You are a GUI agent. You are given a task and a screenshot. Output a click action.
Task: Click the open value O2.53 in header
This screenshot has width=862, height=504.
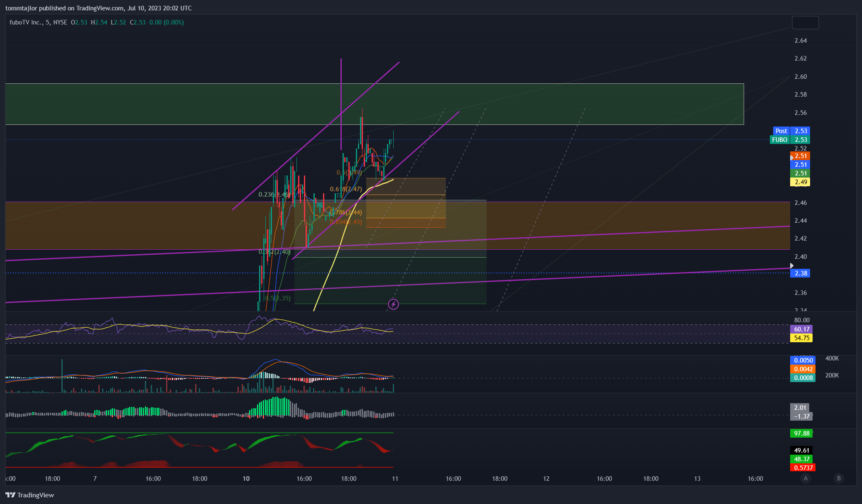[79, 22]
